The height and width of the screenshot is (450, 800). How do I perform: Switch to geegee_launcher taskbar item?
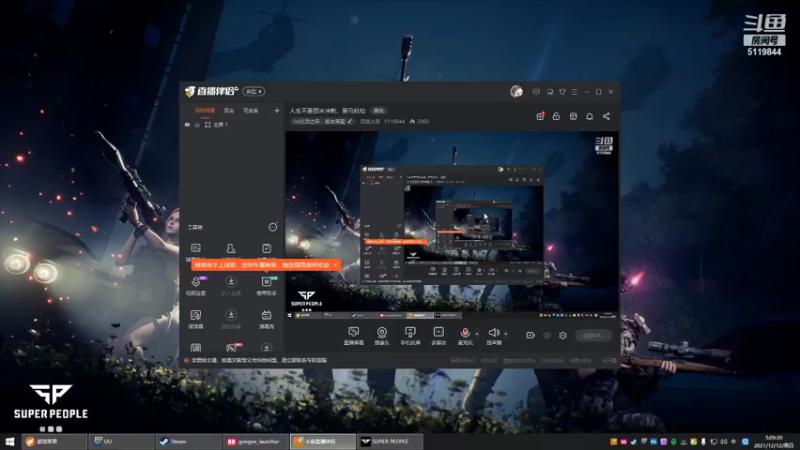[255, 441]
